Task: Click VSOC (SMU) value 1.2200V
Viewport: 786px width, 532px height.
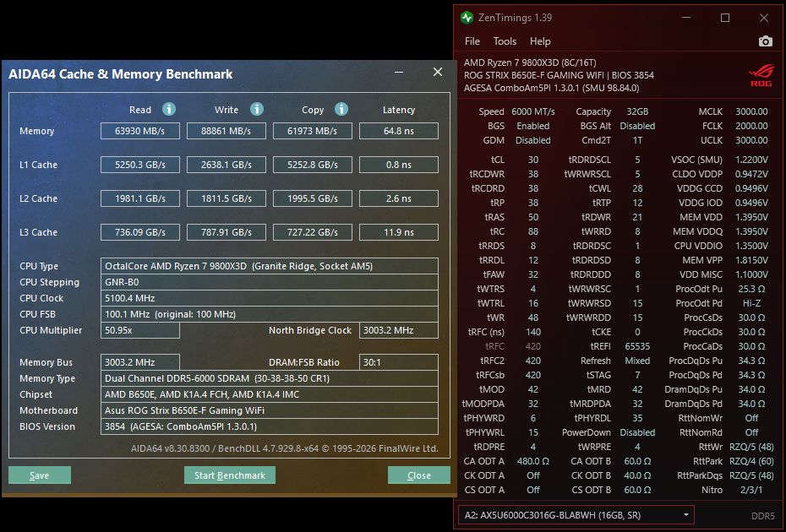Action: click(x=751, y=160)
